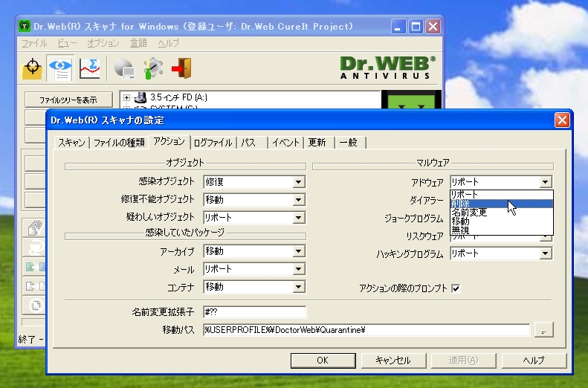Close the scanner settings dialog
Image resolution: width=588 pixels, height=388 pixels.
click(562, 120)
